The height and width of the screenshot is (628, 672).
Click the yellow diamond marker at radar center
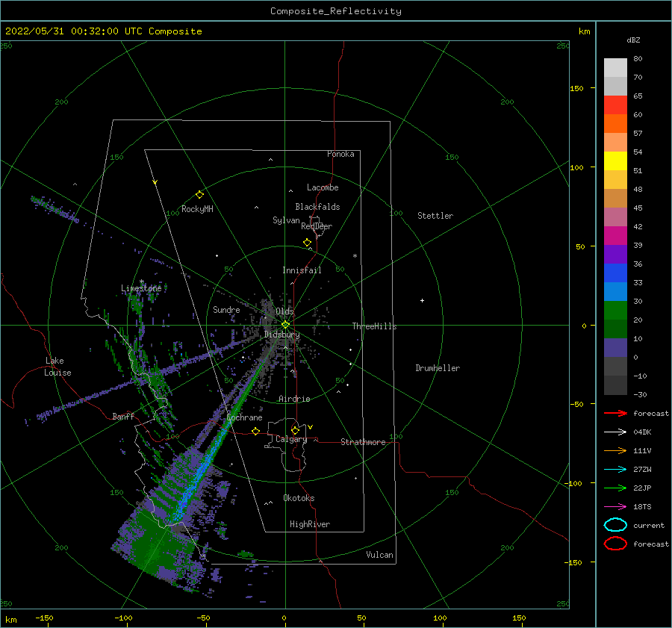tap(285, 325)
